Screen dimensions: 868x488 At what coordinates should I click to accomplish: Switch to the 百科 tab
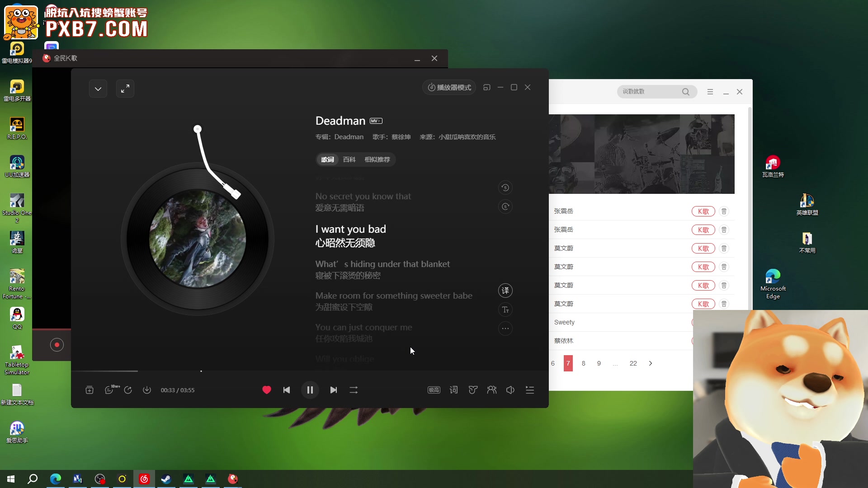pyautogui.click(x=349, y=160)
